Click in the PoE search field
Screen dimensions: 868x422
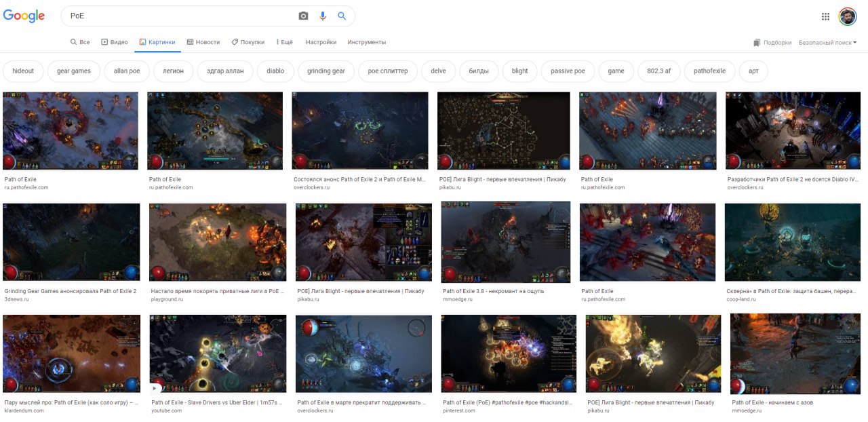point(180,16)
